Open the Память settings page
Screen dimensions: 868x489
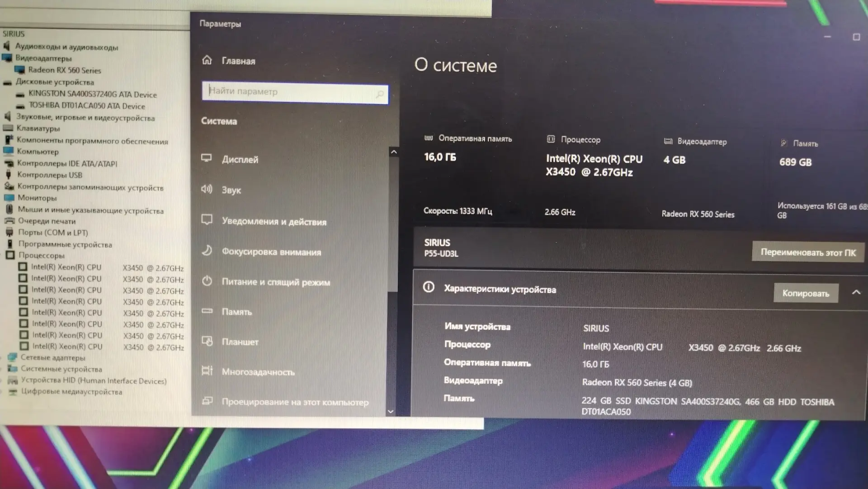point(236,312)
